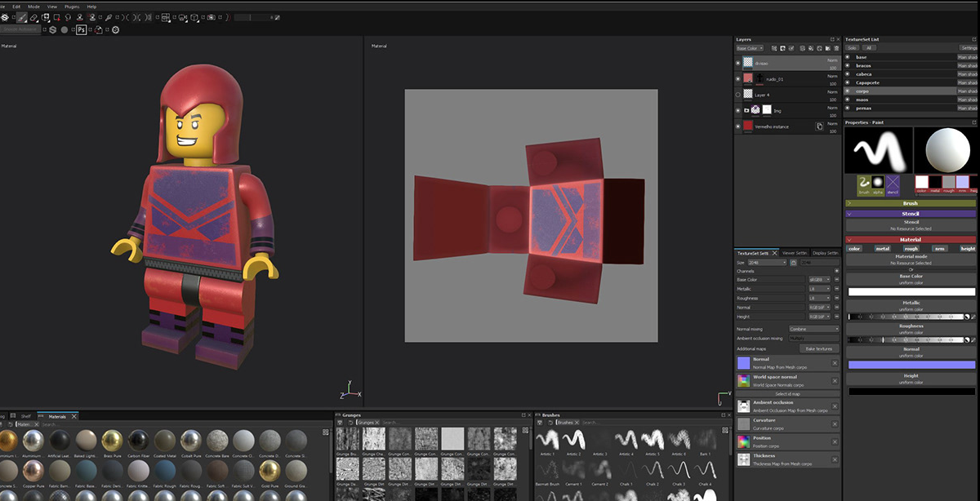Viewport: 980px width, 501px height.
Task: Remove the Ambient occlusion baked map
Action: (x=835, y=406)
